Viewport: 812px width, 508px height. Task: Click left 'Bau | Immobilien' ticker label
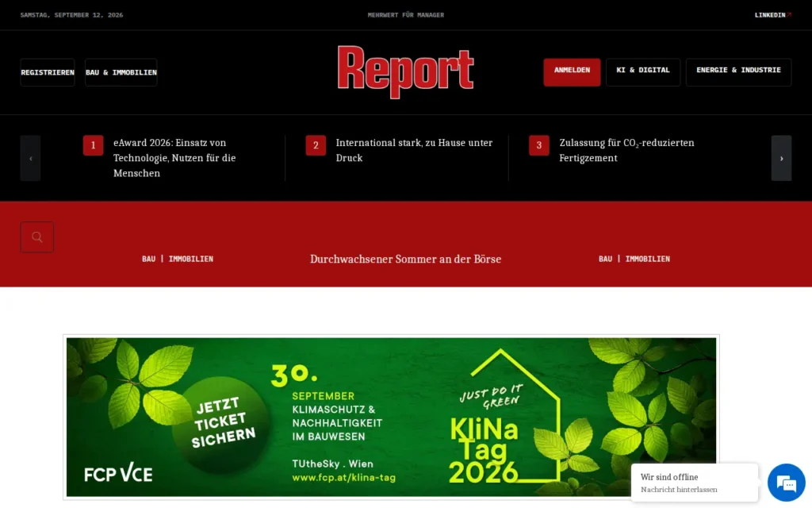178,259
